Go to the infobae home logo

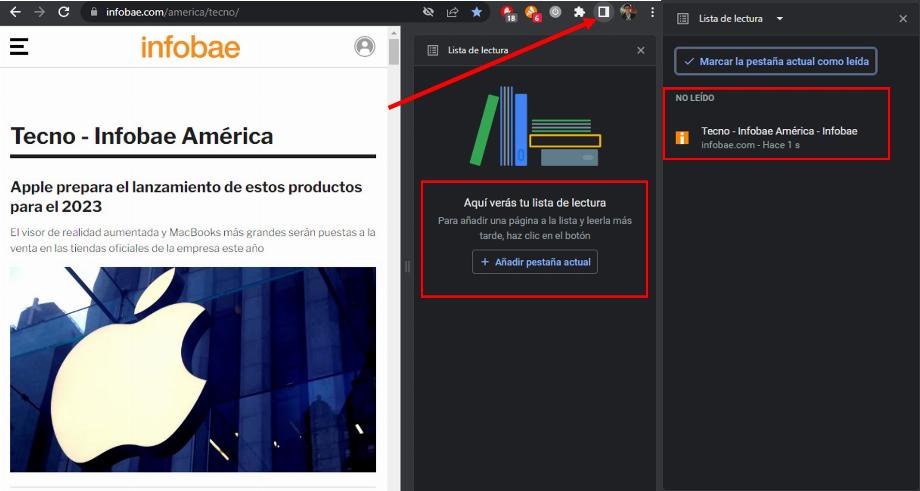[191, 47]
